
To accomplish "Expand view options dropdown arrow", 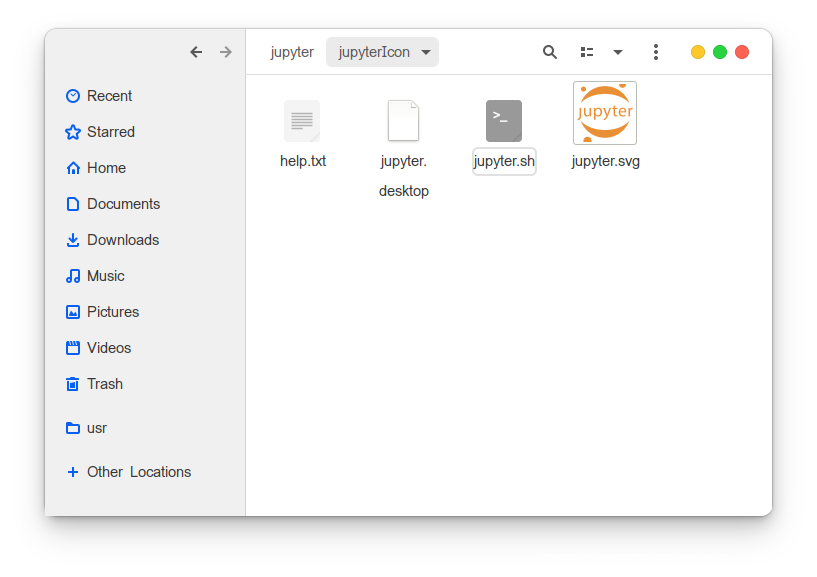I will 618,52.
